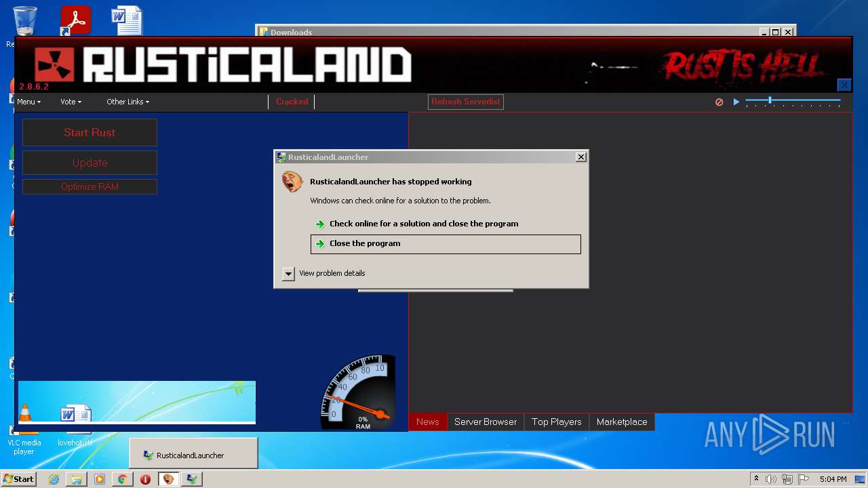Show hidden tray icons arrow
Image resolution: width=868 pixels, height=488 pixels.
[x=756, y=479]
